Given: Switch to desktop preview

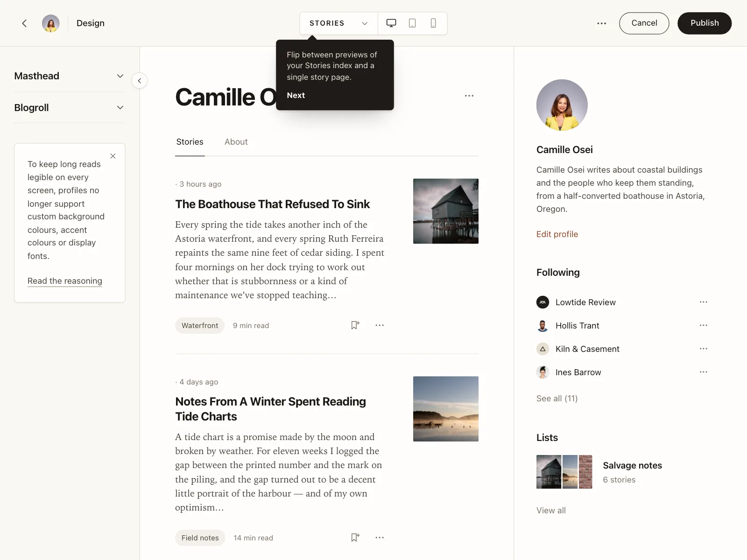Looking at the screenshot, I should point(391,23).
